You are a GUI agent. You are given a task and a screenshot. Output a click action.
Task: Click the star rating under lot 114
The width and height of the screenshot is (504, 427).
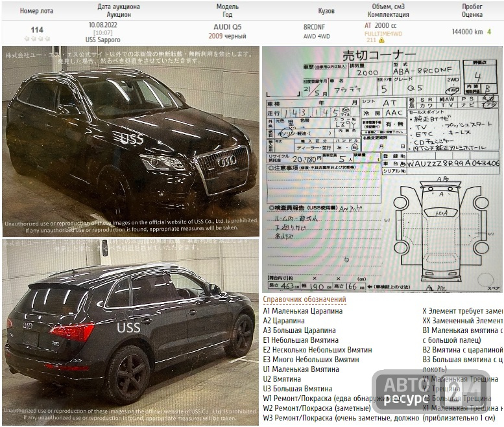click(37, 38)
